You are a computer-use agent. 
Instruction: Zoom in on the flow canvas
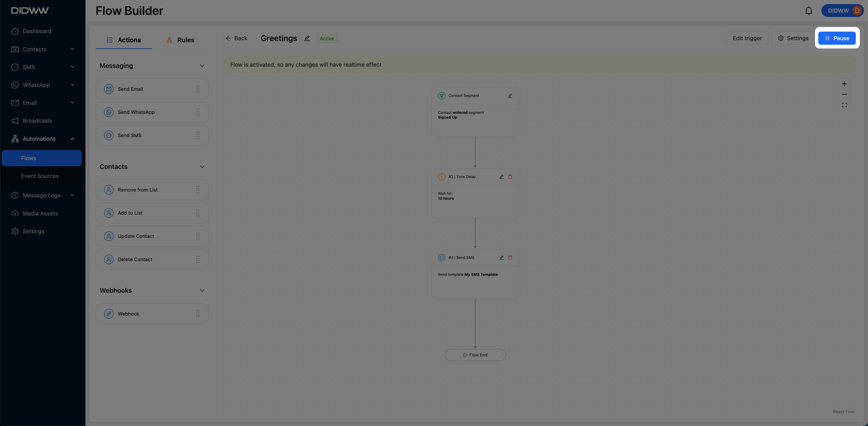[x=844, y=84]
